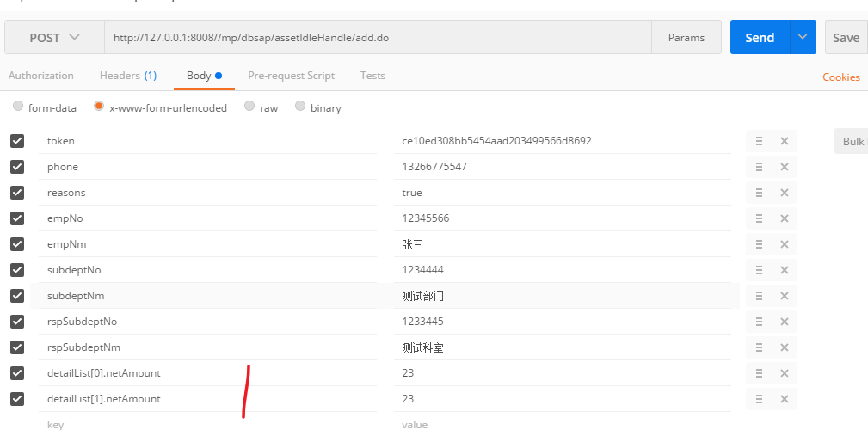Delete the rspSubdeptNm parameter row
Image resolution: width=868 pixels, height=430 pixels.
[784, 347]
